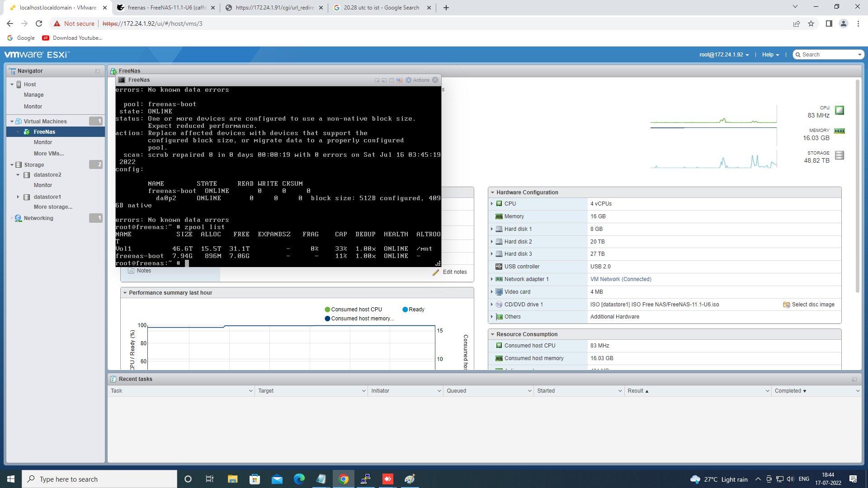This screenshot has height=488, width=868.
Task: Toggle the Consumed host CPU legend
Action: 327,310
